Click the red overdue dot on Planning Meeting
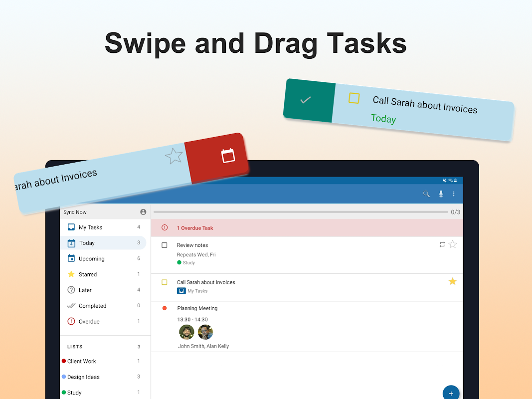The image size is (532, 399). (164, 308)
